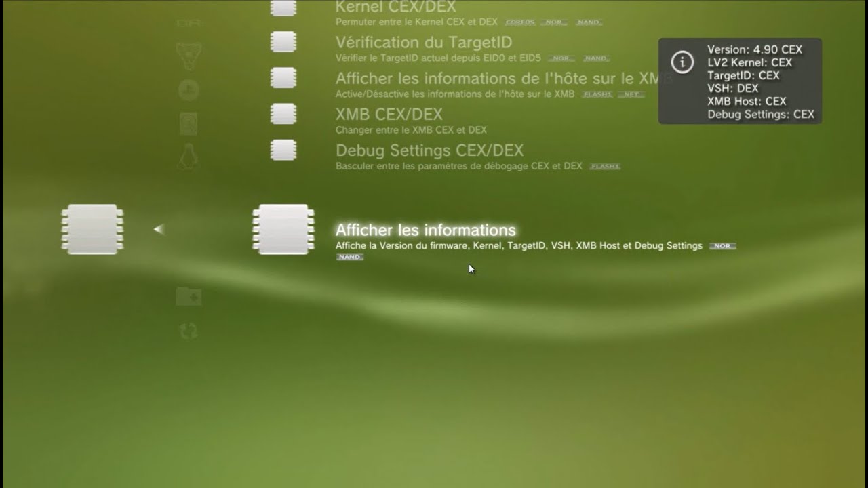Image resolution: width=868 pixels, height=488 pixels.
Task: Click description 'Basculer entre les paramètres de débogage'
Action: click(x=459, y=165)
